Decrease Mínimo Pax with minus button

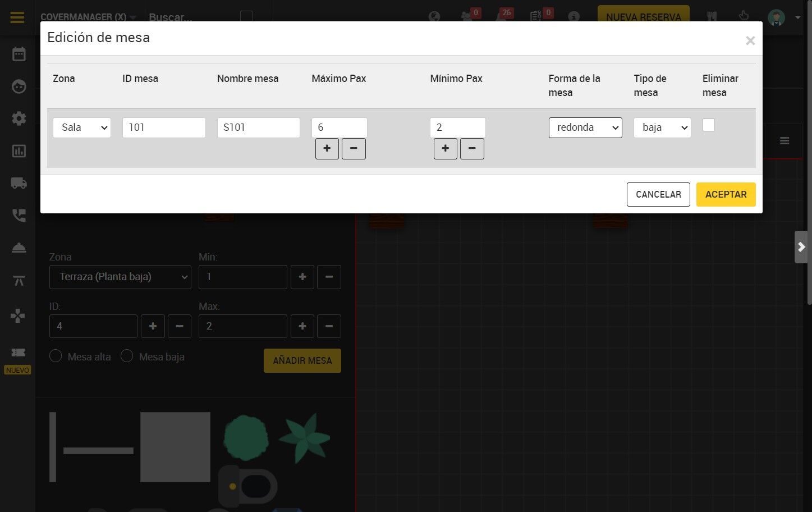tap(472, 149)
